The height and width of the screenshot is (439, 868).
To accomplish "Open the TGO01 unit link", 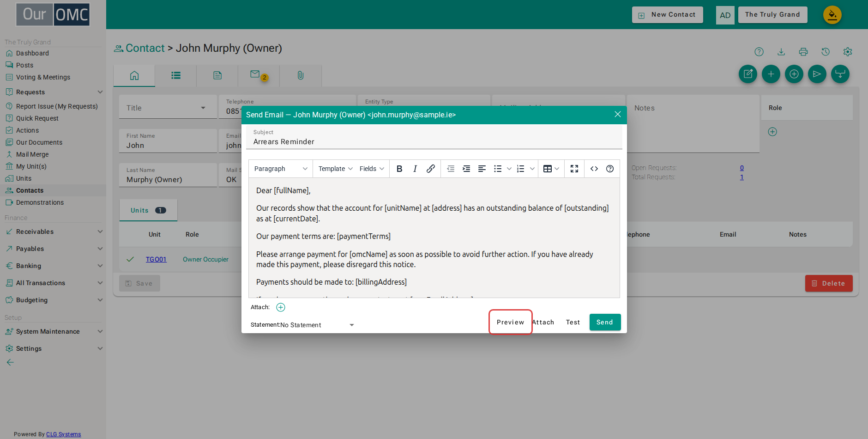I will click(156, 259).
